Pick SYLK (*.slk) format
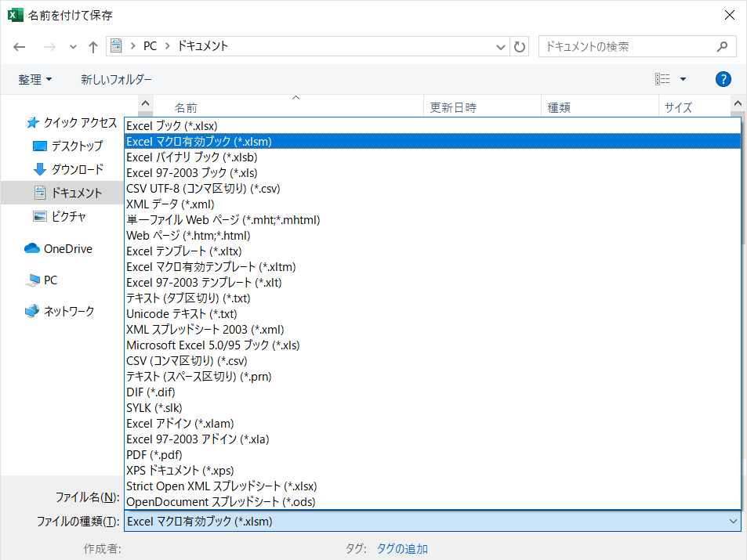Viewport: 747px width, 560px height. coord(433,408)
